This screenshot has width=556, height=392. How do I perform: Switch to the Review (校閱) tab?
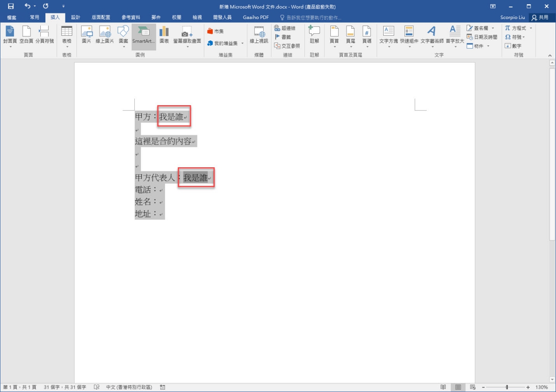177,18
